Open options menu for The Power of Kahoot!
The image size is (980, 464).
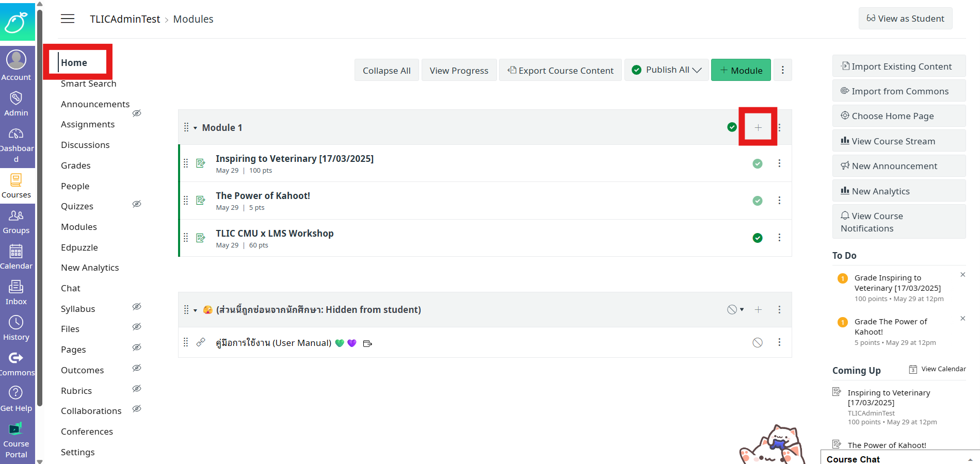pyautogui.click(x=779, y=201)
